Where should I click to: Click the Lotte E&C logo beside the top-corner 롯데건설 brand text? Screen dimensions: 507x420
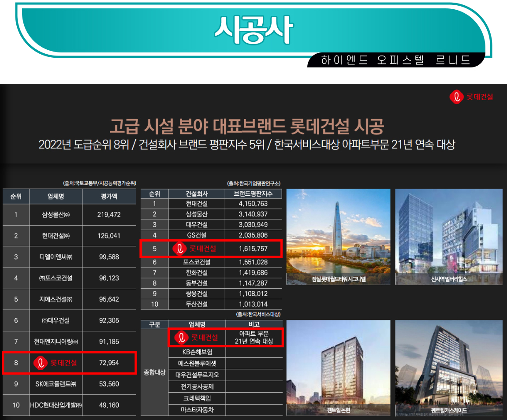[457, 97]
